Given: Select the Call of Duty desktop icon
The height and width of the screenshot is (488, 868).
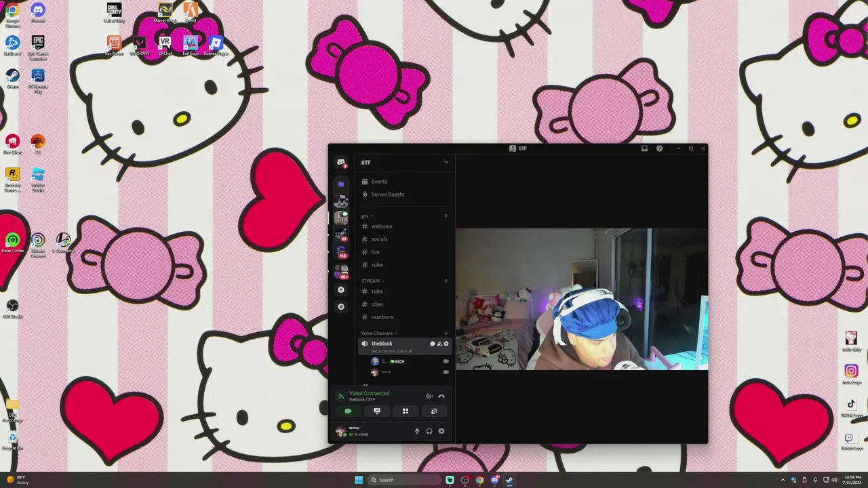Looking at the screenshot, I should [x=114, y=14].
